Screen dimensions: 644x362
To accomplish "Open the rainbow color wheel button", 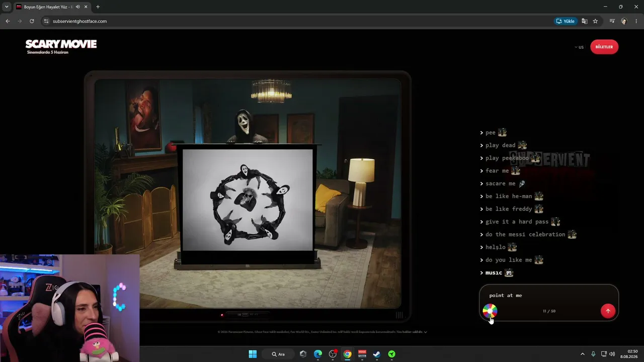I will pos(490,311).
